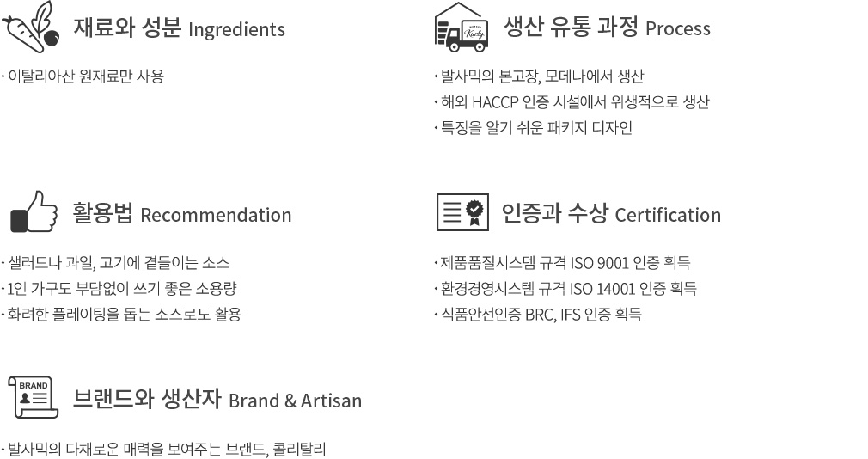The height and width of the screenshot is (459, 868).
Task: Click the ISO 9001 인증 획득 line
Action: (562, 262)
